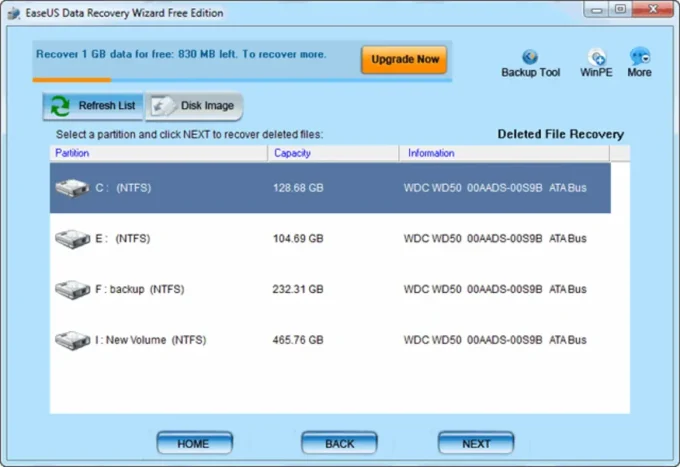Click NEXT to proceed with recovery

(476, 443)
